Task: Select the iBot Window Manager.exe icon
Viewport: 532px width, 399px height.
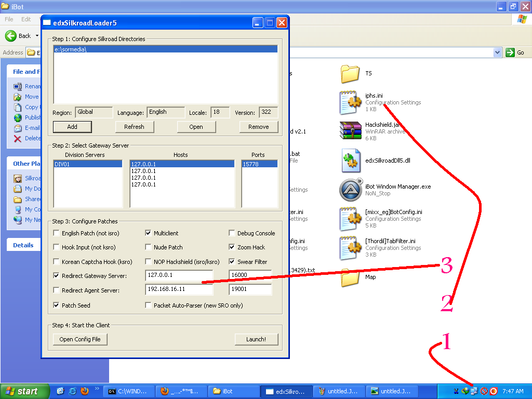Action: [351, 190]
